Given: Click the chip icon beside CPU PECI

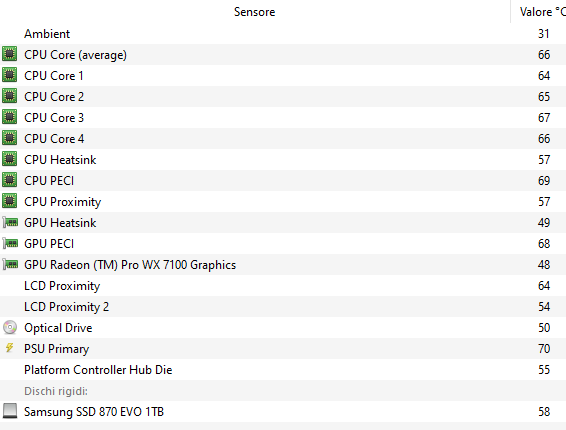Looking at the screenshot, I should click(9, 180).
